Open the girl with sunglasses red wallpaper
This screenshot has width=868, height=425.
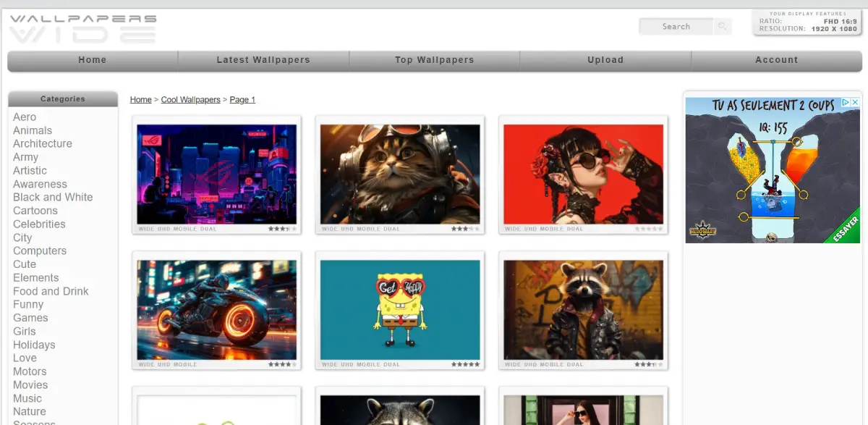click(584, 174)
